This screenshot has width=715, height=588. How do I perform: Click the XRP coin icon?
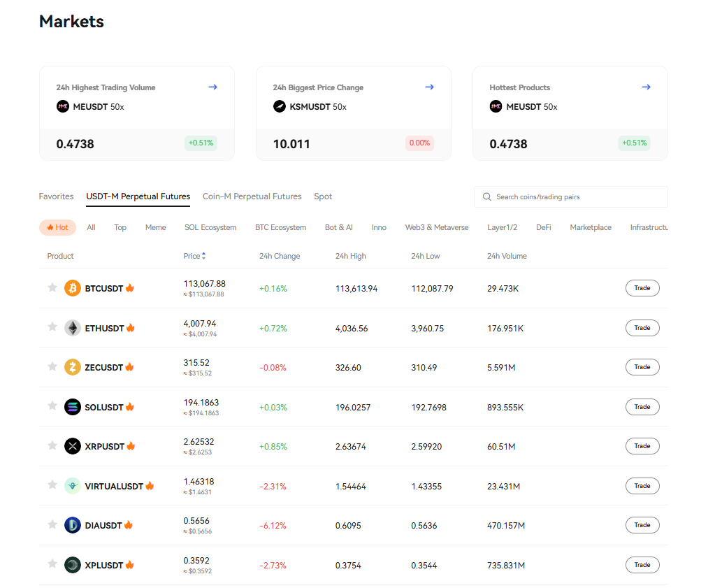pos(73,446)
